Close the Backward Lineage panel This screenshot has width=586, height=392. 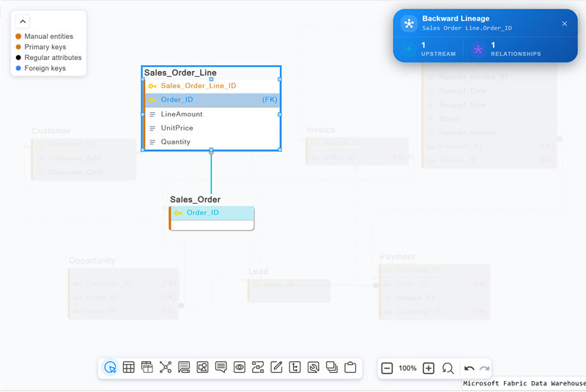(564, 24)
